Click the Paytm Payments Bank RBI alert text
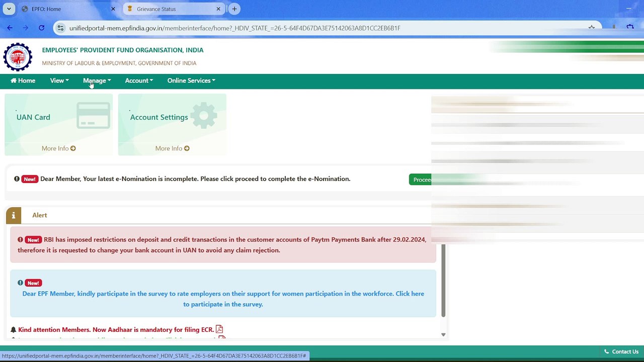Image resolution: width=644 pixels, height=362 pixels. point(222,245)
